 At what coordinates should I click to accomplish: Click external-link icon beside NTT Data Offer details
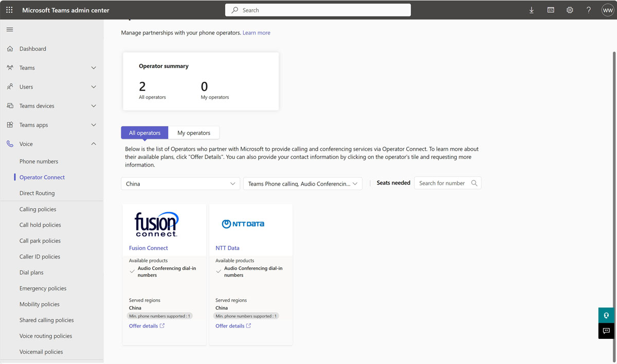(x=248, y=325)
